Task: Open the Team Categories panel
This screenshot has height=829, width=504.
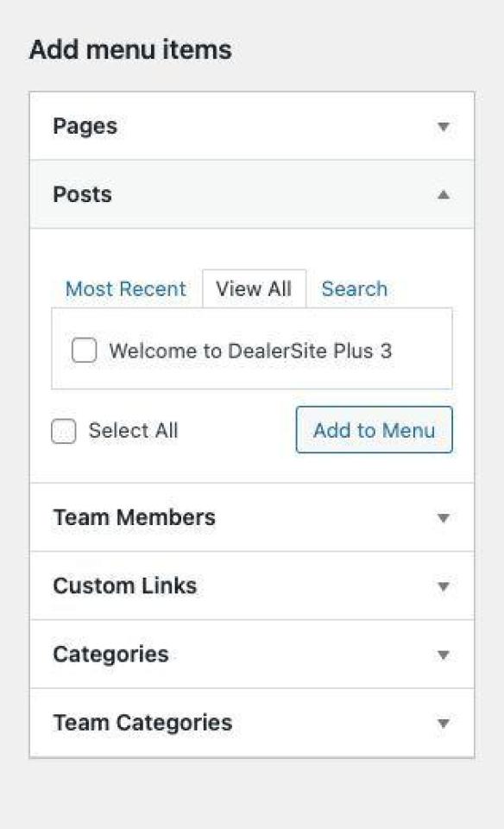Action: [x=252, y=723]
